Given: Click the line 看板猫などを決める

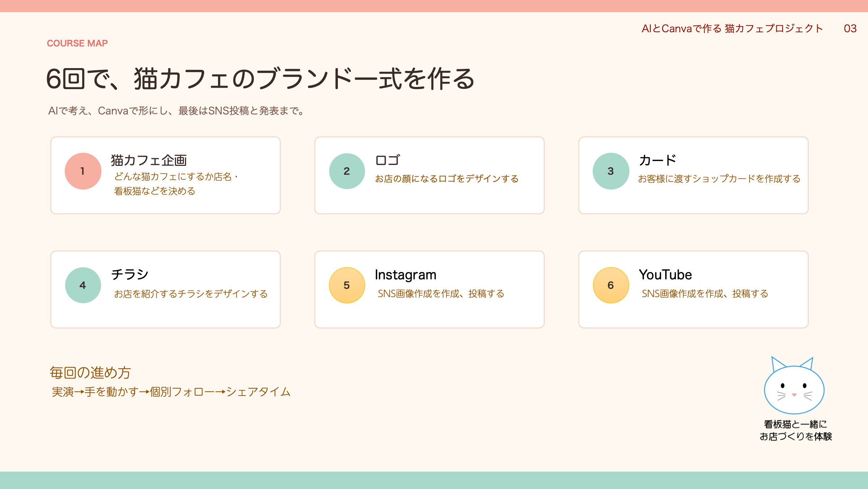Looking at the screenshot, I should [155, 191].
